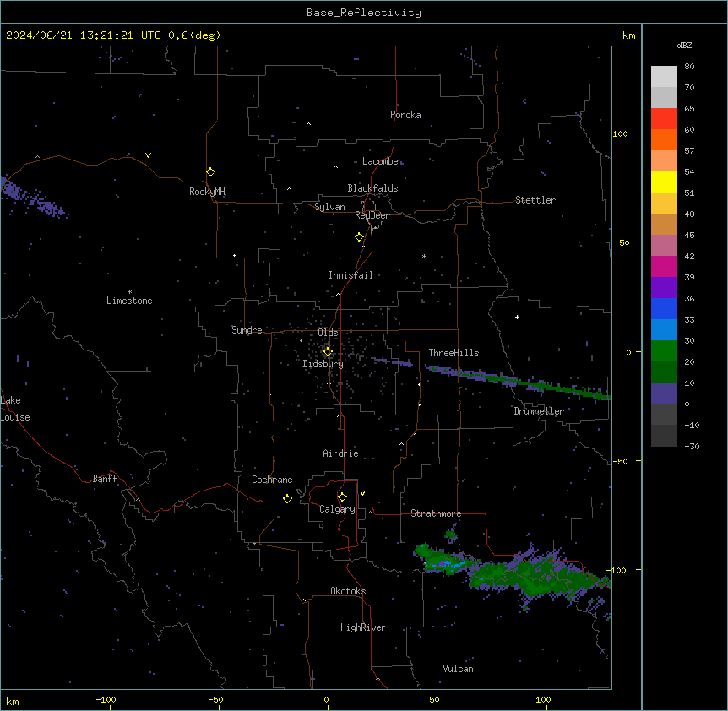Click the Airdrie city label
Screen dimensions: 728x711
[340, 453]
